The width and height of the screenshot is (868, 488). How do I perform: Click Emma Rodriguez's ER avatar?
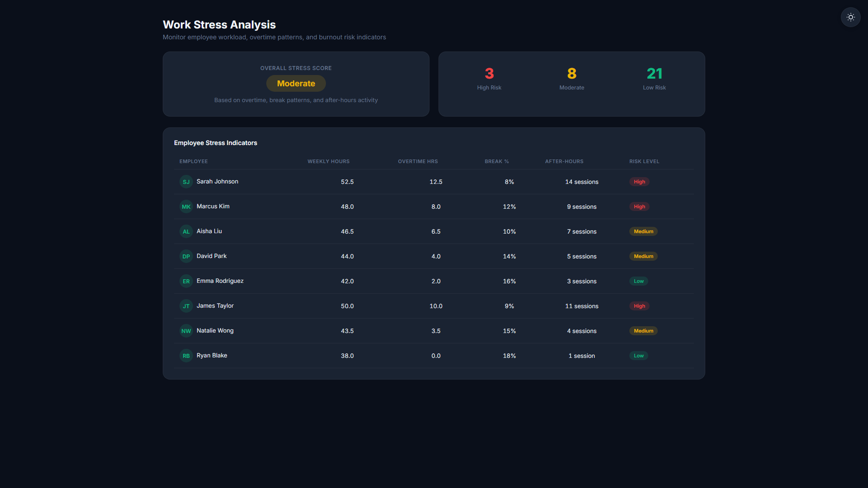pos(186,281)
